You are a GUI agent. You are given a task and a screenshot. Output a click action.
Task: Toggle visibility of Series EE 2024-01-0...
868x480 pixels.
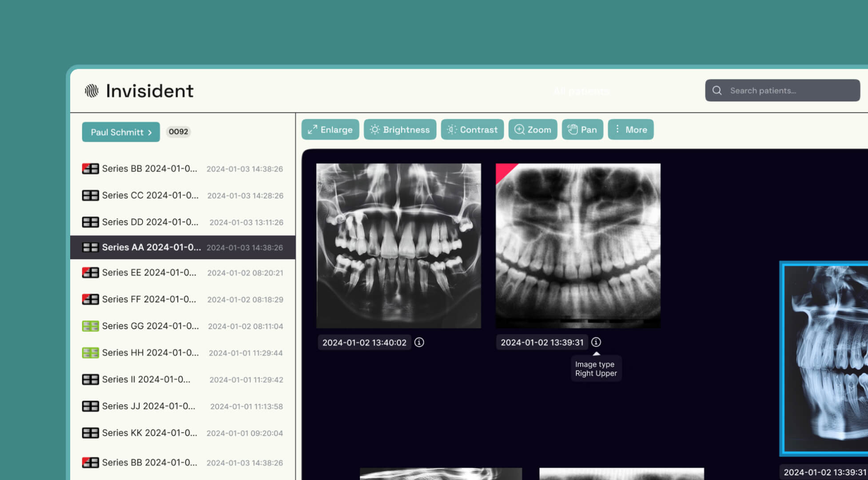coord(90,272)
